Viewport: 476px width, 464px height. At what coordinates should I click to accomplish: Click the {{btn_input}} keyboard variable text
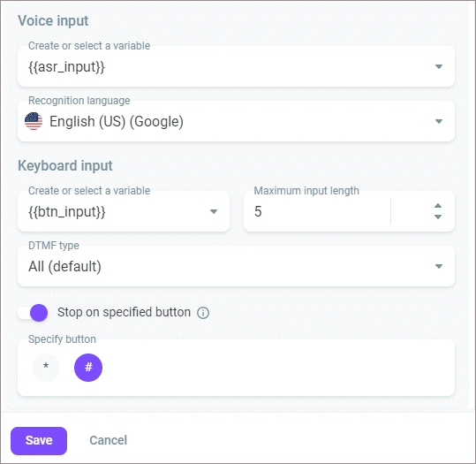[x=67, y=212]
